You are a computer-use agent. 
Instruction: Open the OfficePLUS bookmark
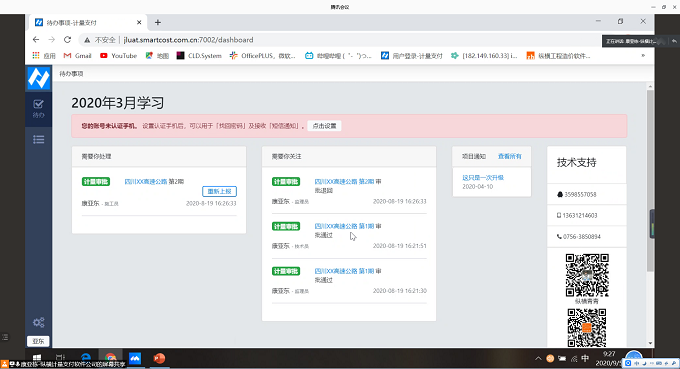(x=263, y=56)
